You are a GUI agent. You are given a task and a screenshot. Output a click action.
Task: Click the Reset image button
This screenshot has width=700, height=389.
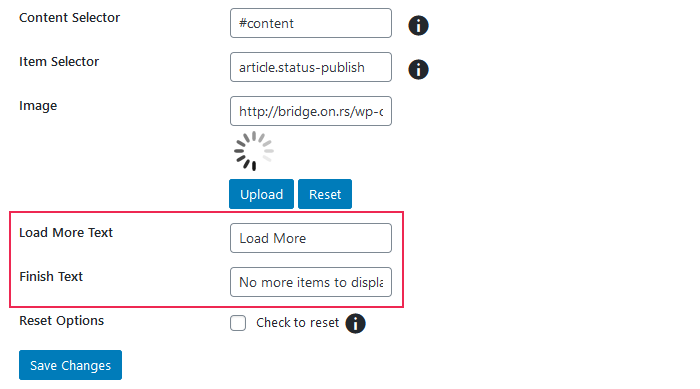(x=325, y=194)
